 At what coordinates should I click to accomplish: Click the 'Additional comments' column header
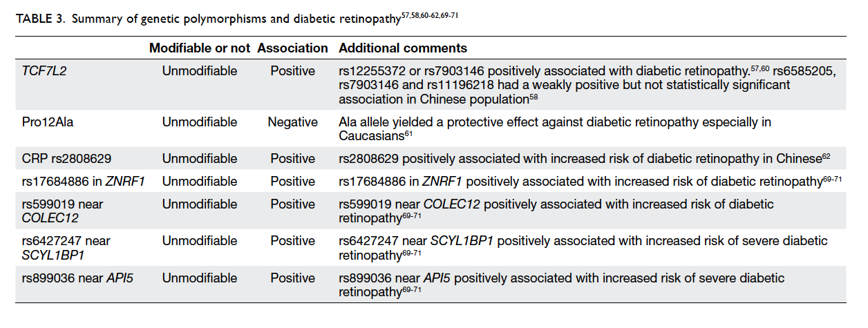click(402, 48)
